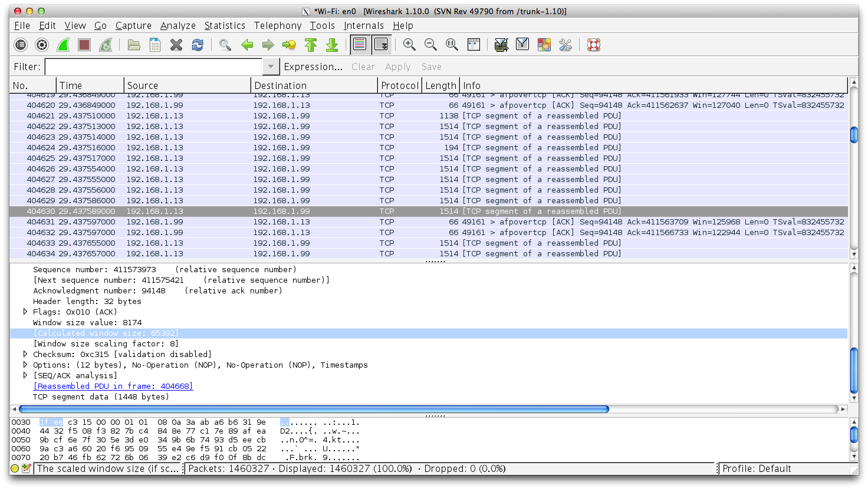The width and height of the screenshot is (868, 489).
Task: Click hex dump row 0050
Action: click(x=185, y=440)
